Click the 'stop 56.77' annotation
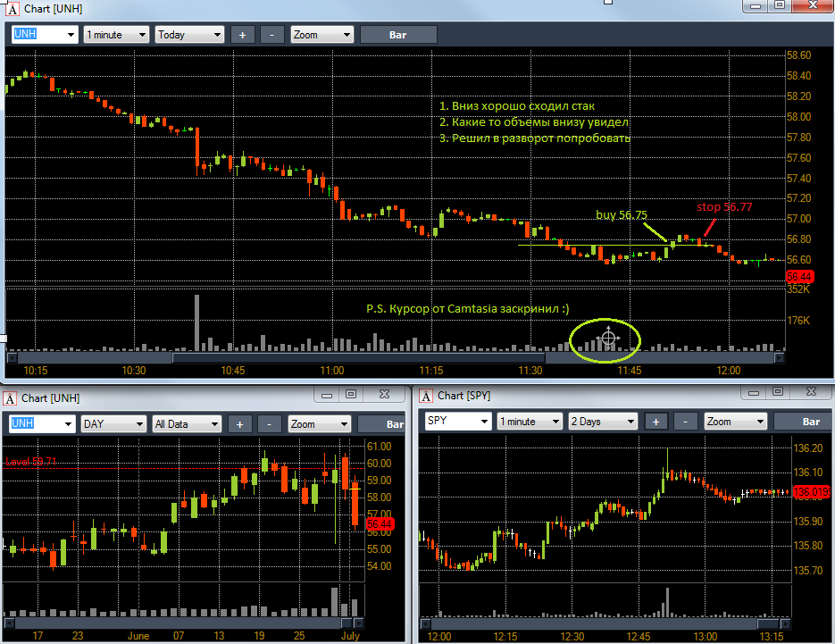Screen dimensions: 835x644 724,206
